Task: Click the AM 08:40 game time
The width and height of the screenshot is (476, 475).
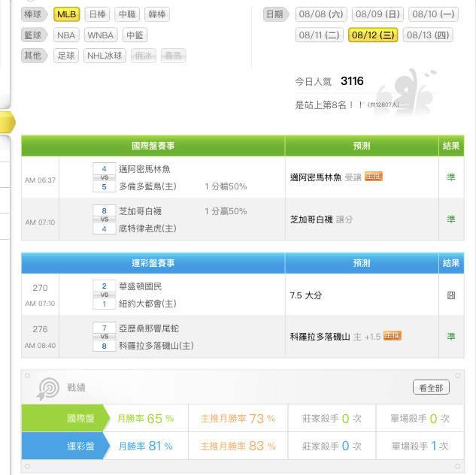Action: coord(40,346)
